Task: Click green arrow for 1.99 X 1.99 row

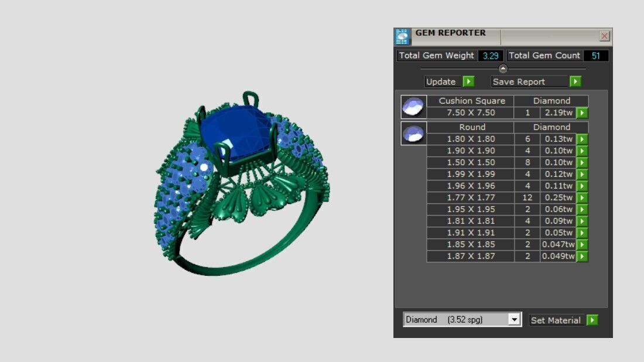Action: point(582,174)
